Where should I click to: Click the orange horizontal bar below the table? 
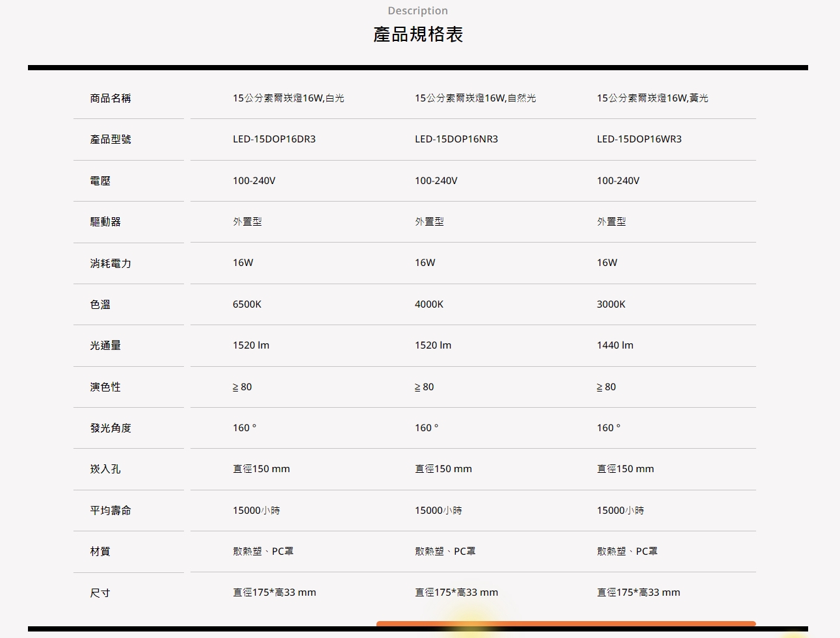[566, 624]
